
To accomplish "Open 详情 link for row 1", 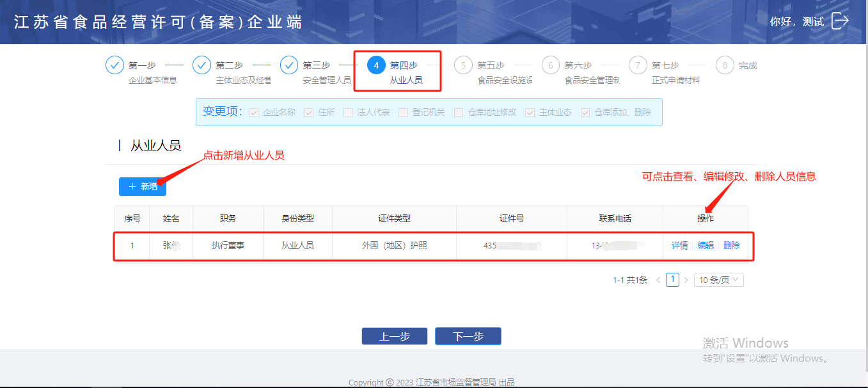I will click(679, 245).
